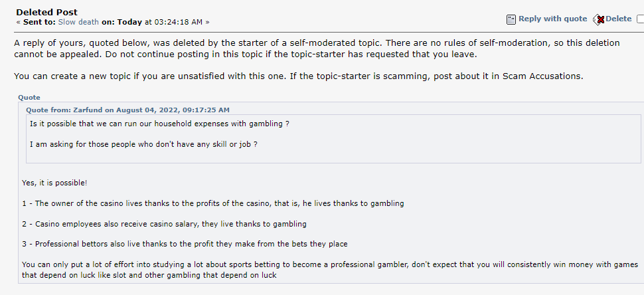Click point 1 about the casino owner
The image size is (644, 295).
[212, 203]
